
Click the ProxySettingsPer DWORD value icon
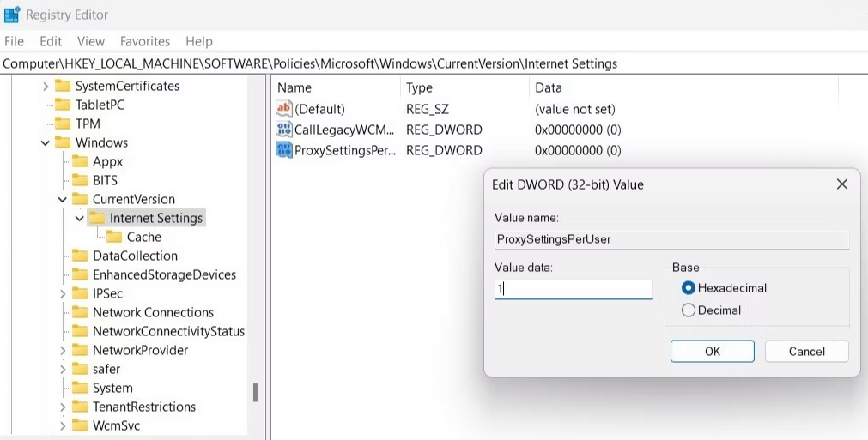pyautogui.click(x=284, y=150)
